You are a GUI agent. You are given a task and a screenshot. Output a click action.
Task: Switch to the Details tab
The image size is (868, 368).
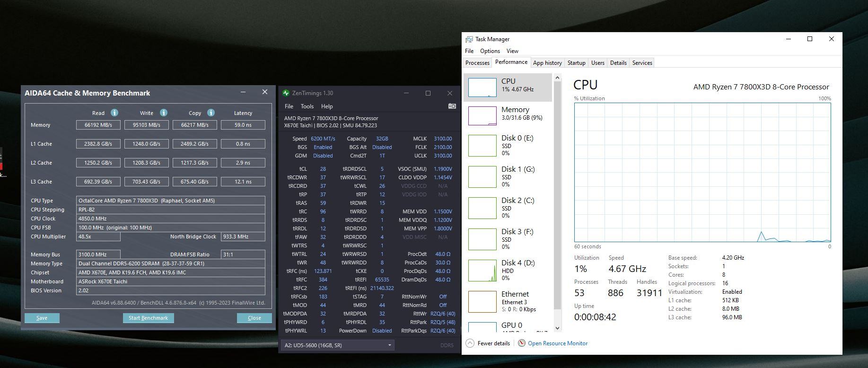pyautogui.click(x=618, y=63)
